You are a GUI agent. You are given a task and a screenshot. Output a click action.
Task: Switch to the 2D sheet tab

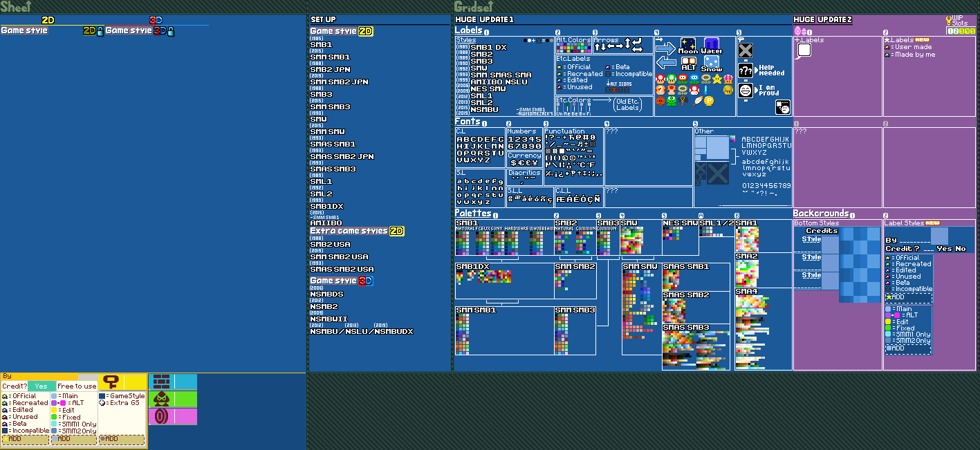point(48,20)
